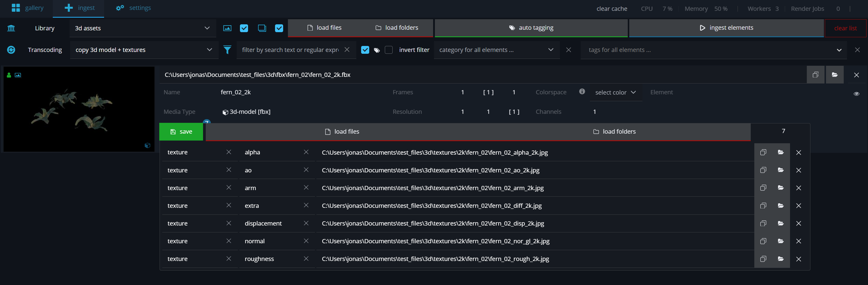Viewport: 868px width, 285px height.
Task: Remove the fern_02_disp_2k.jpg texture row
Action: (798, 224)
